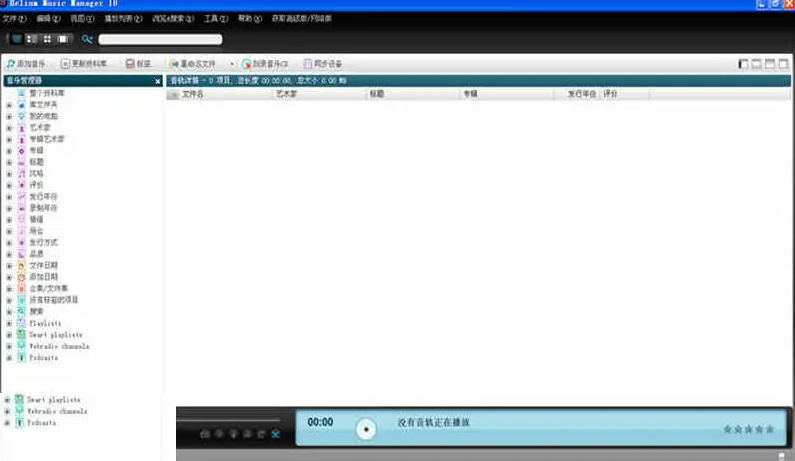Toggle the last view mode button in the top bar
The height and width of the screenshot is (461, 795).
pyautogui.click(x=63, y=39)
